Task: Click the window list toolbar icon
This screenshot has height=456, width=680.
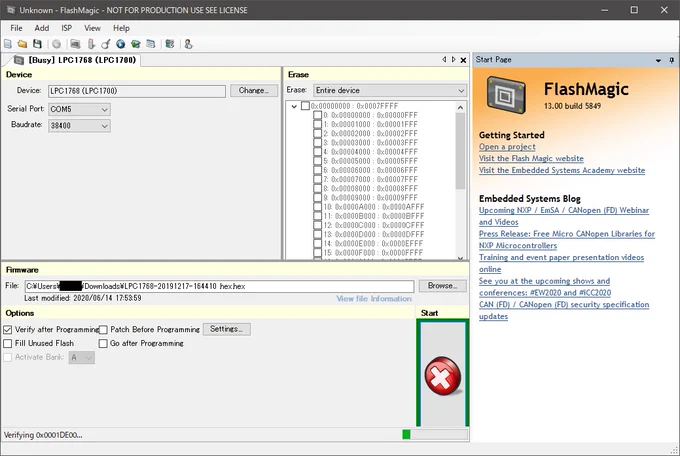Action: point(150,44)
